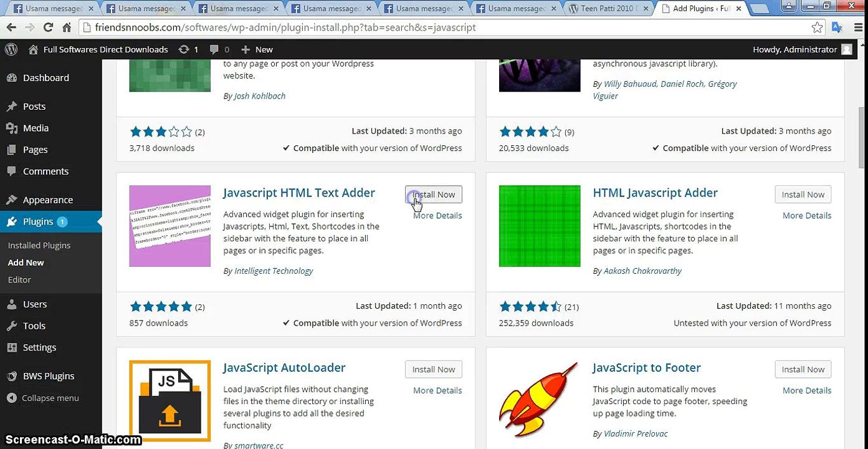The height and width of the screenshot is (449, 868).
Task: Install HTML Javascript Adder now
Action: [x=803, y=195]
